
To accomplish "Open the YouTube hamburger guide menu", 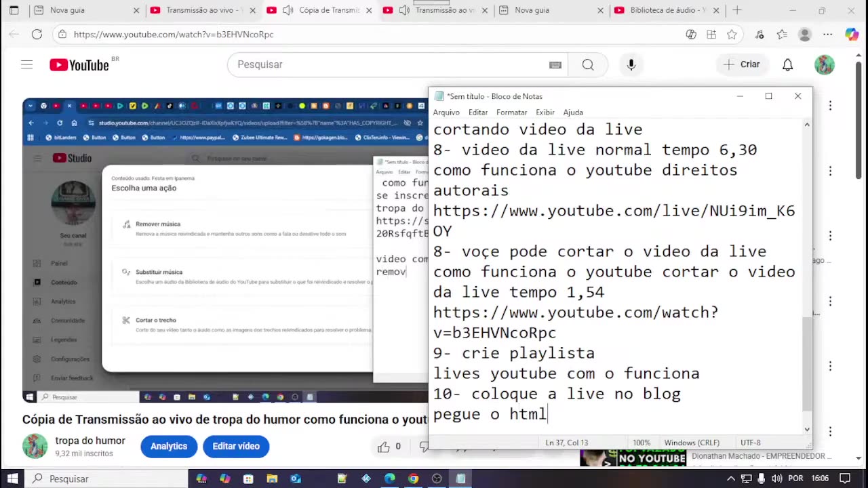I will tap(26, 64).
